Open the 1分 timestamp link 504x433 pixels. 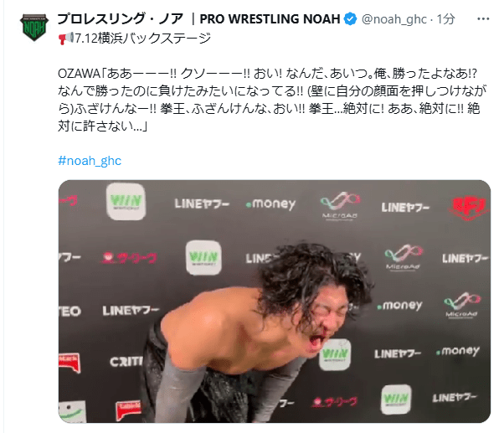[446, 19]
